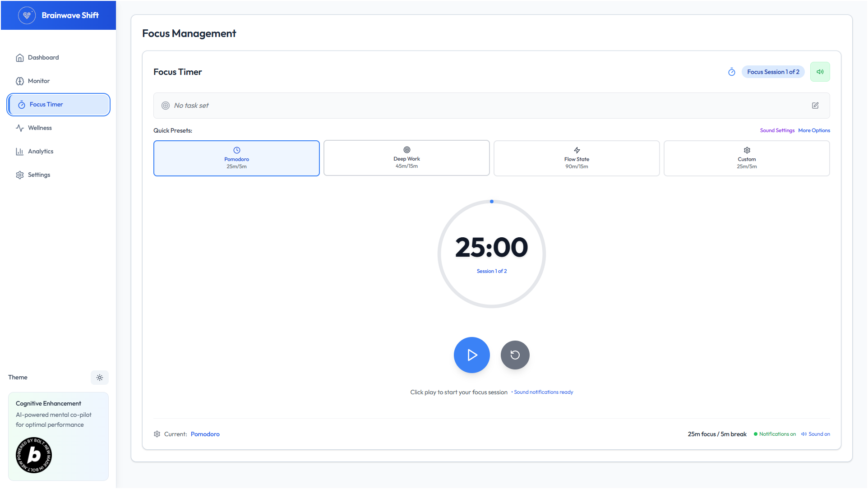Open the Wellness page

tap(40, 128)
